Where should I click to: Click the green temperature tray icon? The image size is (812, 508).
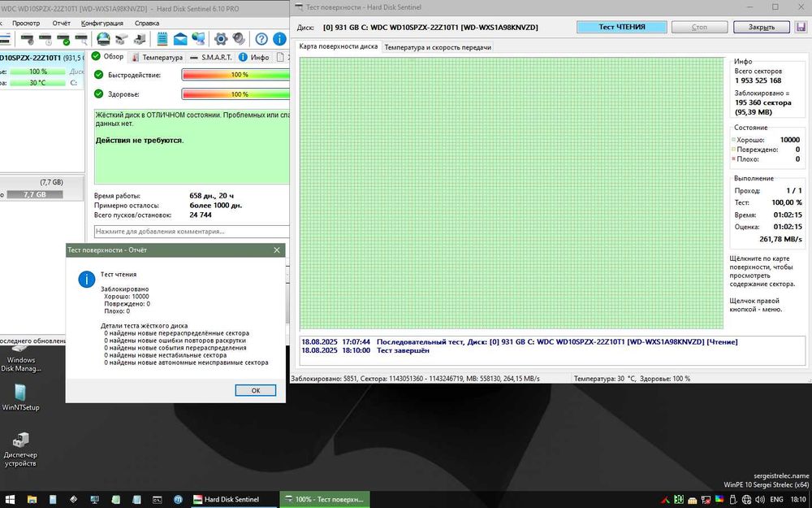point(678,500)
